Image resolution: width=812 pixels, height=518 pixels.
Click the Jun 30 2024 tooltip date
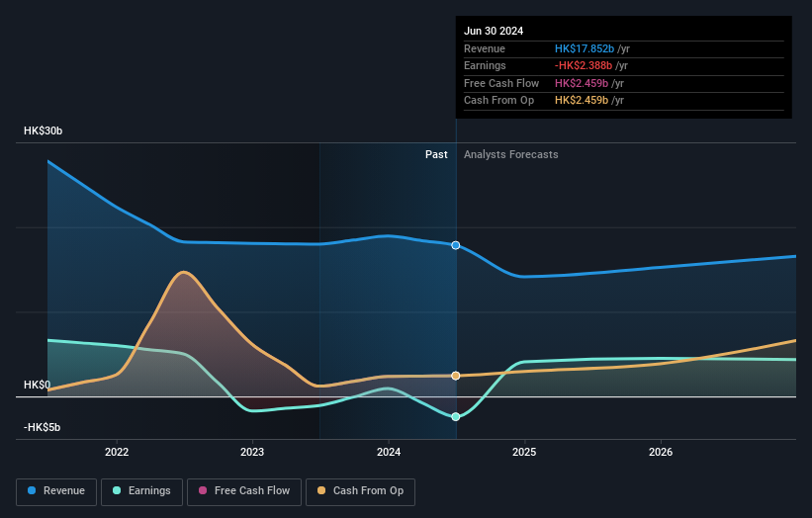(494, 31)
